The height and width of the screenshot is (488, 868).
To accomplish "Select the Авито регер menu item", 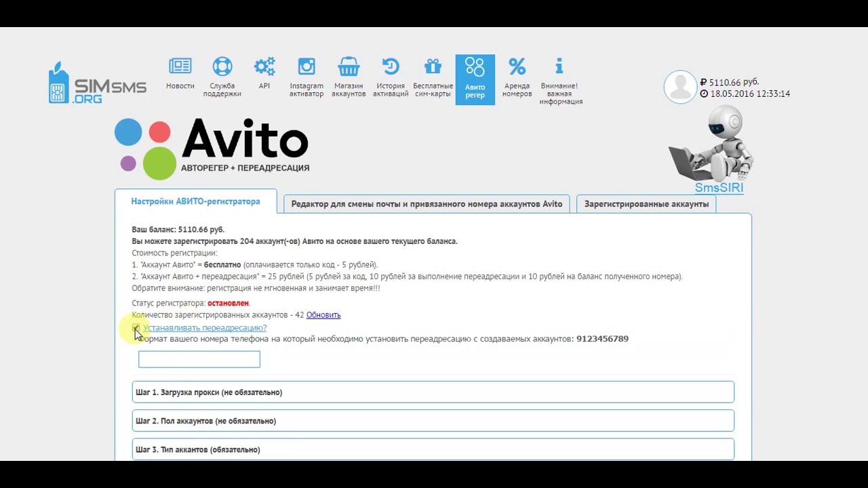I will click(x=475, y=79).
